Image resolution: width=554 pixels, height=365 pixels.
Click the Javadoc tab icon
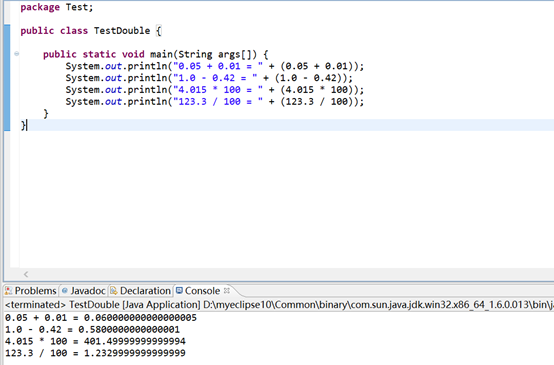coord(65,291)
